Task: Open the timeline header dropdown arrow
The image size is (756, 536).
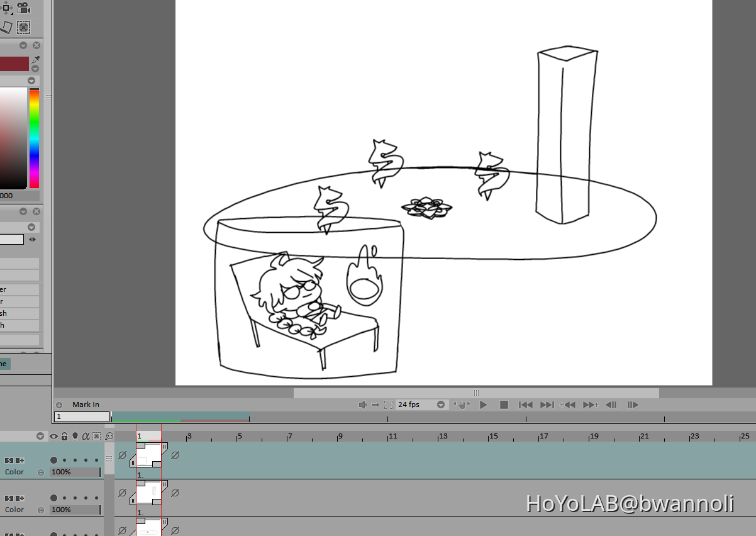Action: tap(40, 436)
